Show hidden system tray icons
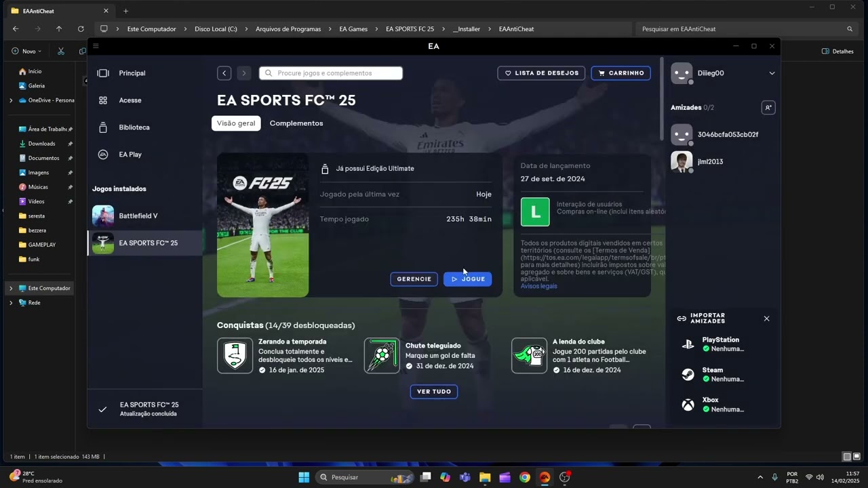Viewport: 868px width, 488px height. pos(759,477)
